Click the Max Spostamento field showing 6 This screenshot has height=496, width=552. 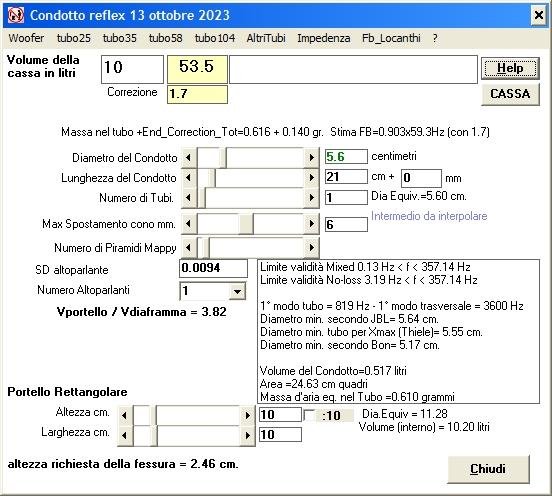[346, 224]
